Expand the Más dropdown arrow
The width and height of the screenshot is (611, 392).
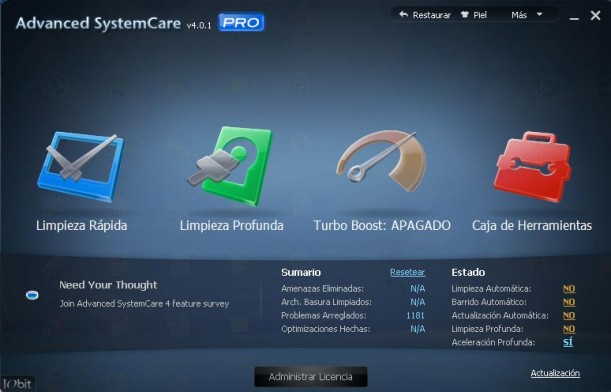[539, 14]
